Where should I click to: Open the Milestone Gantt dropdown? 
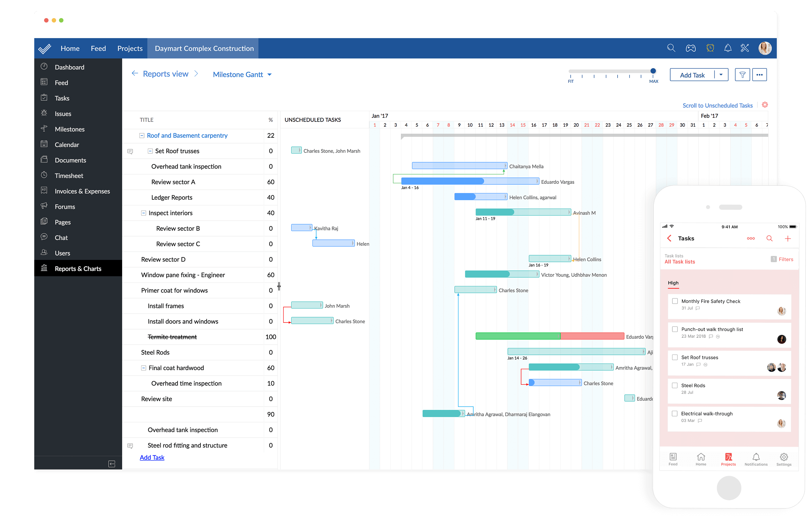(x=242, y=74)
